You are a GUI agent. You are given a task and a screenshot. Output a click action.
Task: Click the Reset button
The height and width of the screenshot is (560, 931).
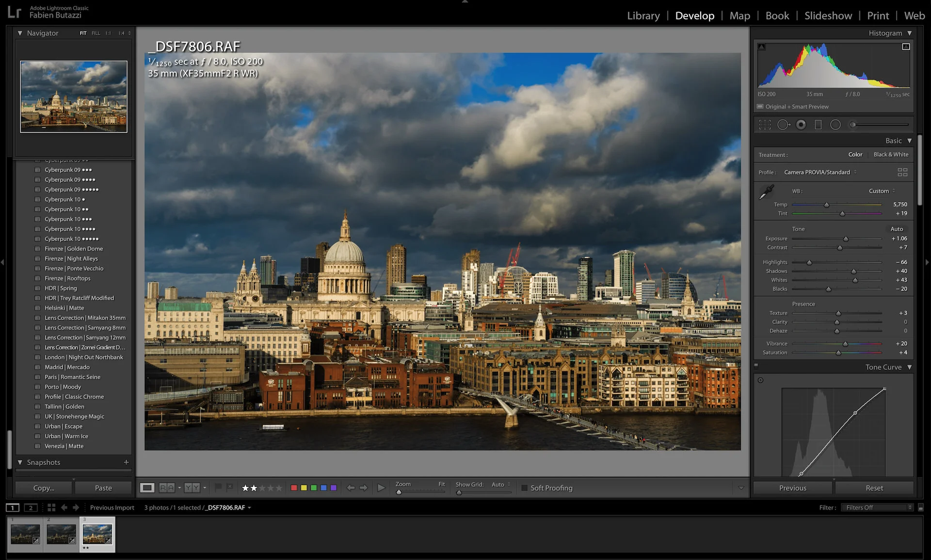[874, 488]
